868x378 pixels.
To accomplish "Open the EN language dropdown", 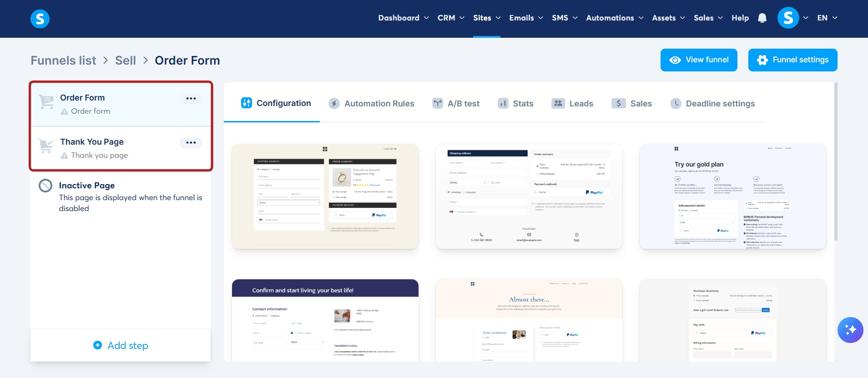I will (827, 18).
